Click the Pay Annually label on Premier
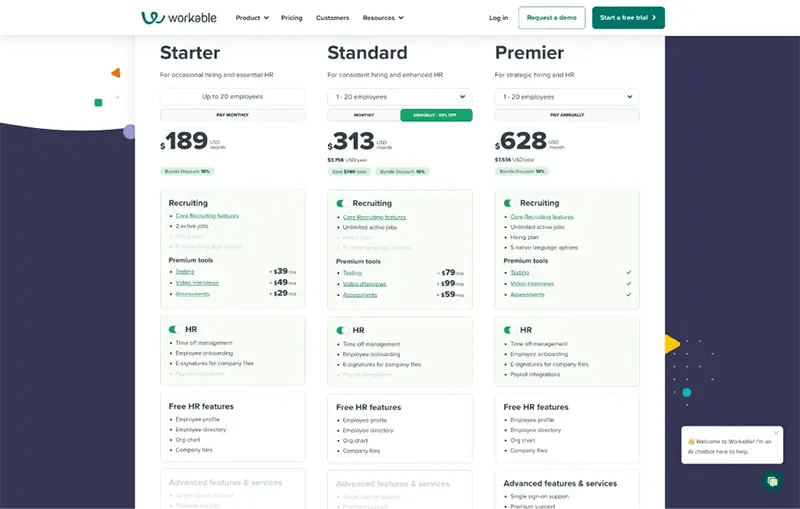800x509 pixels. 567,115
